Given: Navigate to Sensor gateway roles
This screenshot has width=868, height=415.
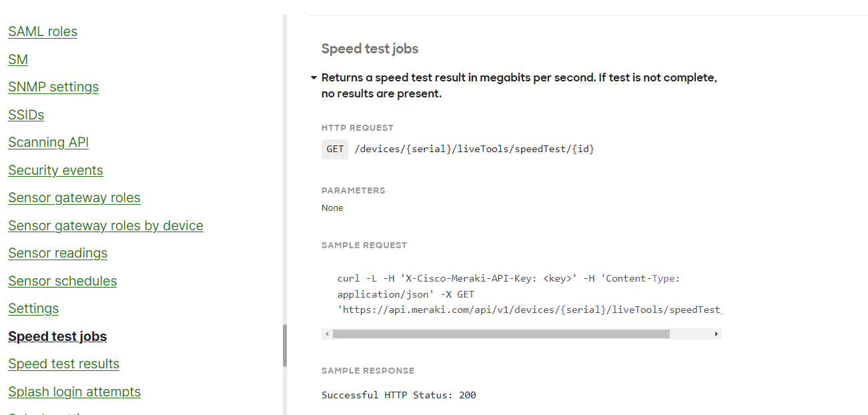Looking at the screenshot, I should 74,197.
